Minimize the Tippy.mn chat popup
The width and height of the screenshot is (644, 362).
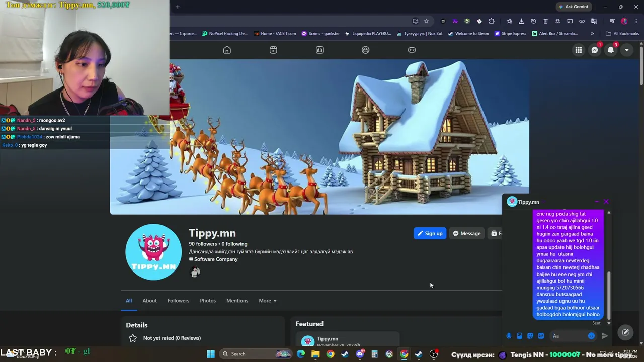tap(596, 202)
